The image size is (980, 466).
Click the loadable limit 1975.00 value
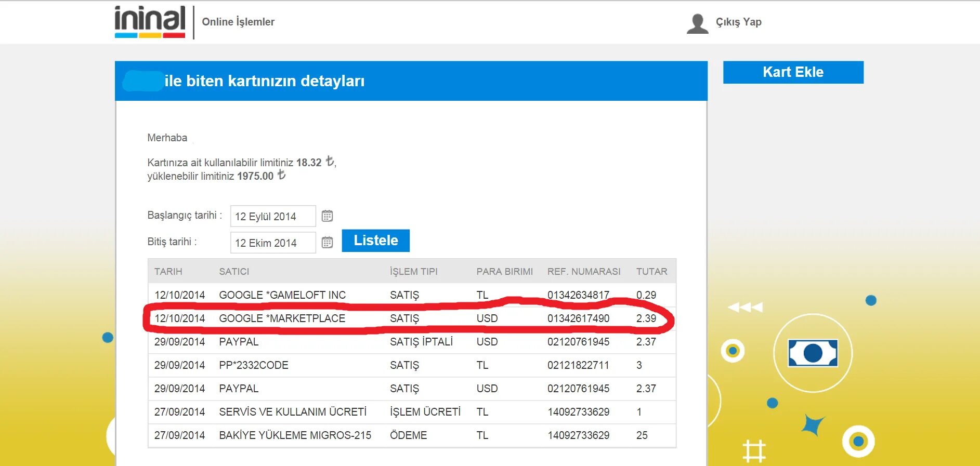(x=255, y=176)
